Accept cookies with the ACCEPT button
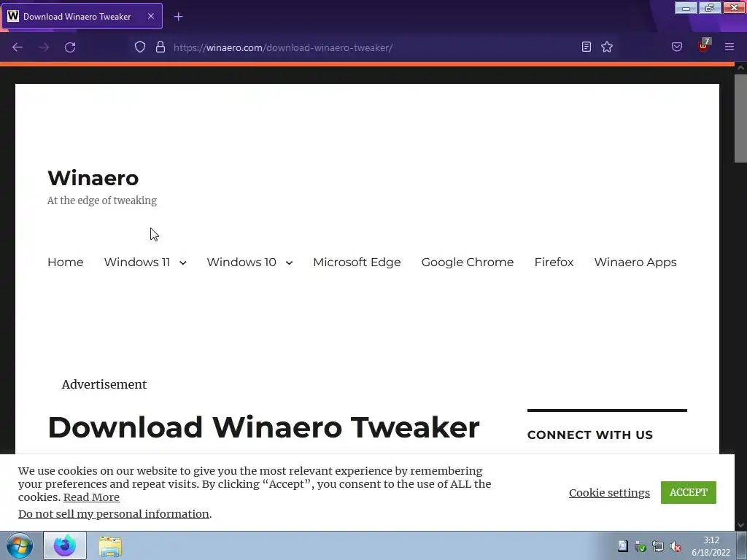Image resolution: width=747 pixels, height=560 pixels. tap(689, 492)
